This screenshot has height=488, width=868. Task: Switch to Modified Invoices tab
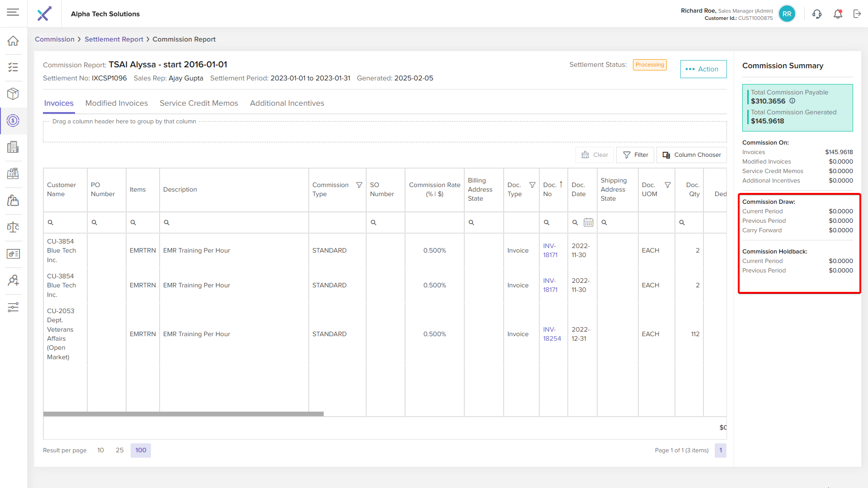click(x=117, y=103)
